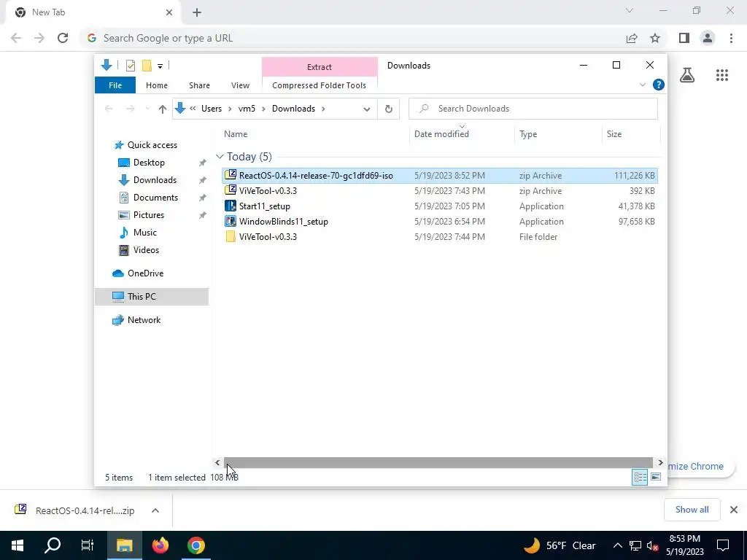Click the Chrome address bar
This screenshot has height=560, width=747.
[352, 38]
